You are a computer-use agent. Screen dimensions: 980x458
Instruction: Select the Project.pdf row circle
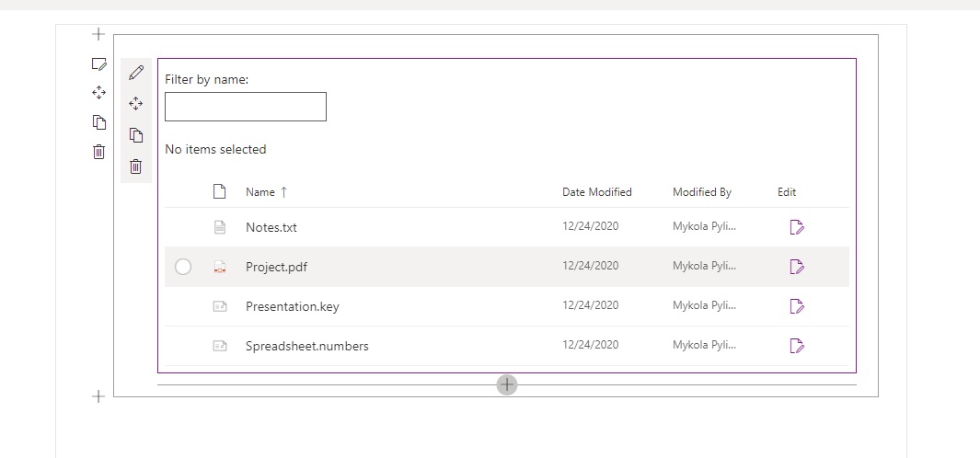tap(183, 267)
